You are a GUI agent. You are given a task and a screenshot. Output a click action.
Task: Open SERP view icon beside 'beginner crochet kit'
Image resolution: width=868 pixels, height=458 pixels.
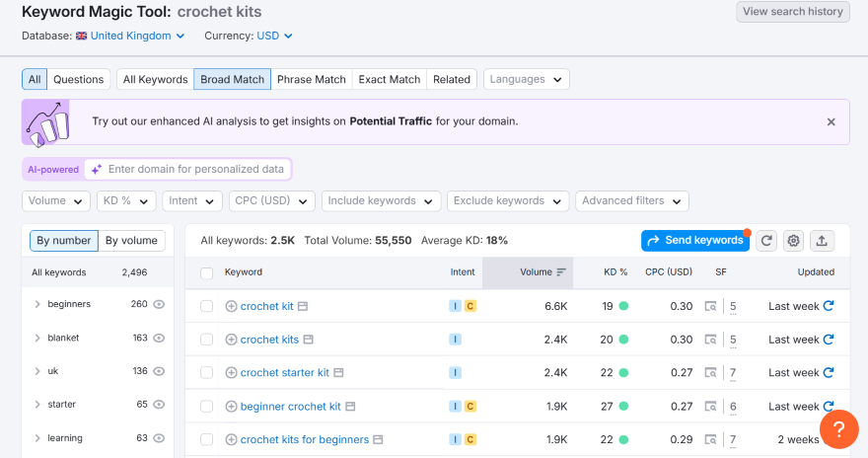(x=350, y=407)
